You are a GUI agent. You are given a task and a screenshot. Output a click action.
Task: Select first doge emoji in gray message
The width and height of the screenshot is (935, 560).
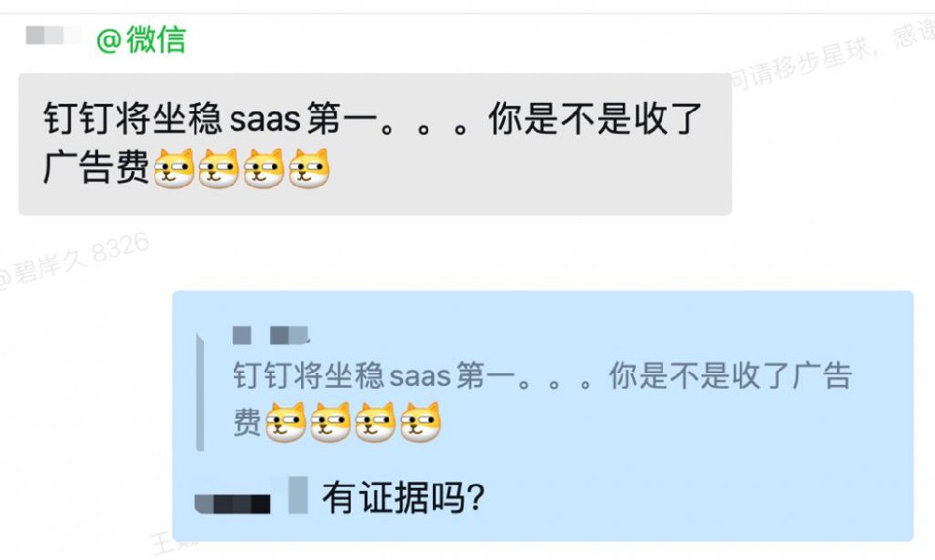174,169
